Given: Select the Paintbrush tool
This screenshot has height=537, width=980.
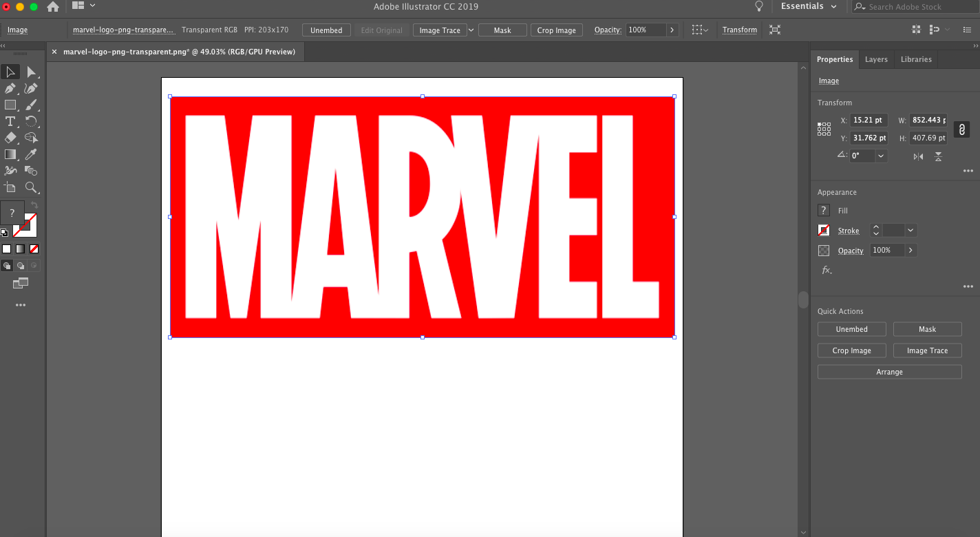Looking at the screenshot, I should [x=31, y=105].
